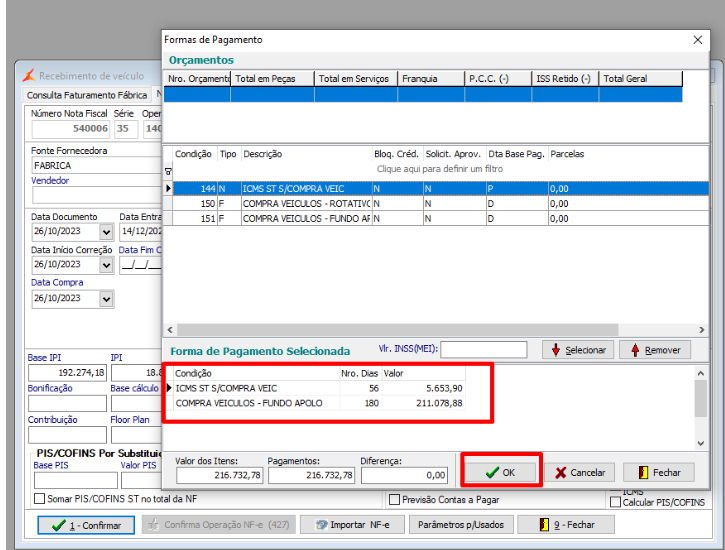Click down arrow of selected payments scrollbar
The height and width of the screenshot is (550, 725).
pyautogui.click(x=701, y=443)
